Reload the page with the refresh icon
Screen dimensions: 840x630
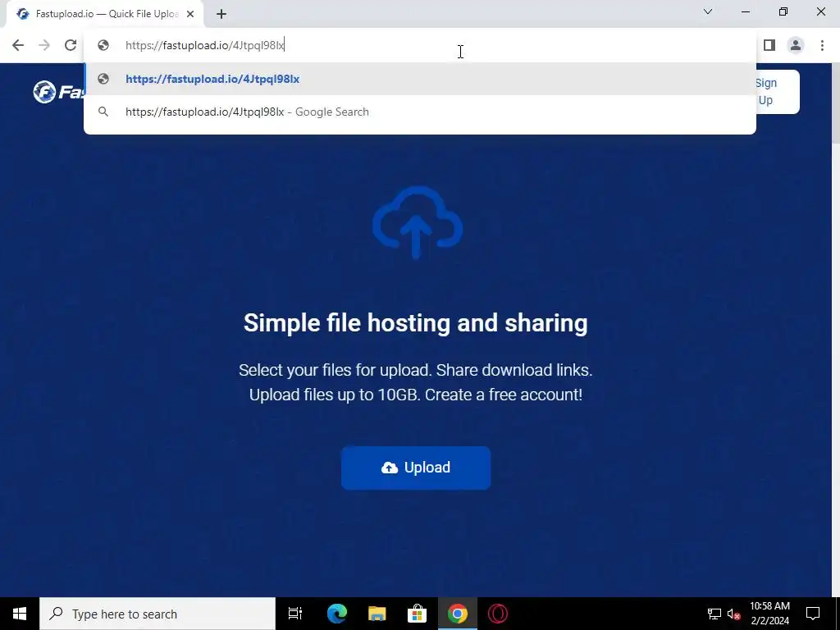pos(71,45)
